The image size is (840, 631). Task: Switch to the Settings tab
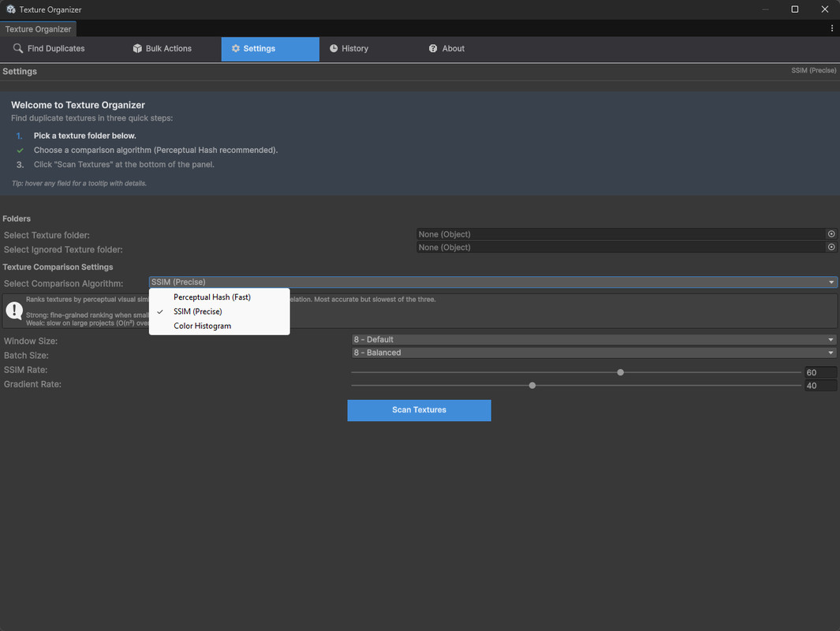pyautogui.click(x=270, y=49)
